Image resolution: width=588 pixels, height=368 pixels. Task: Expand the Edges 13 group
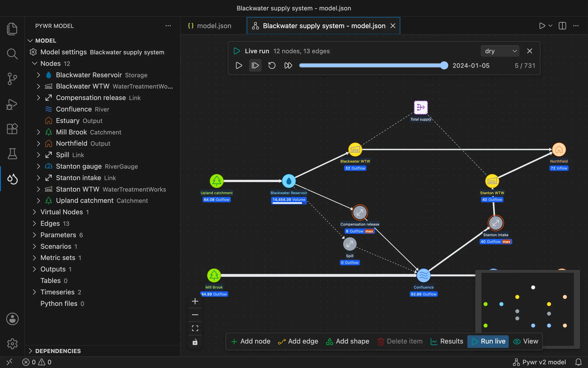[x=34, y=223]
